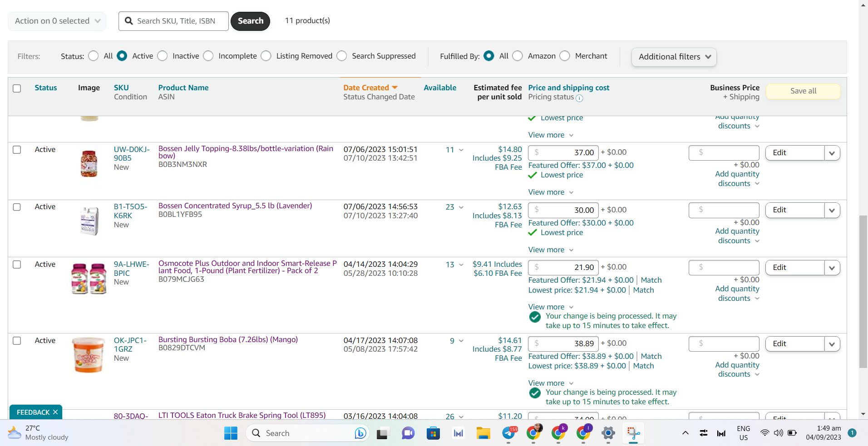This screenshot has width=868, height=446.
Task: Open the Bossen Concentrated Syrup product link
Action: 235,206
